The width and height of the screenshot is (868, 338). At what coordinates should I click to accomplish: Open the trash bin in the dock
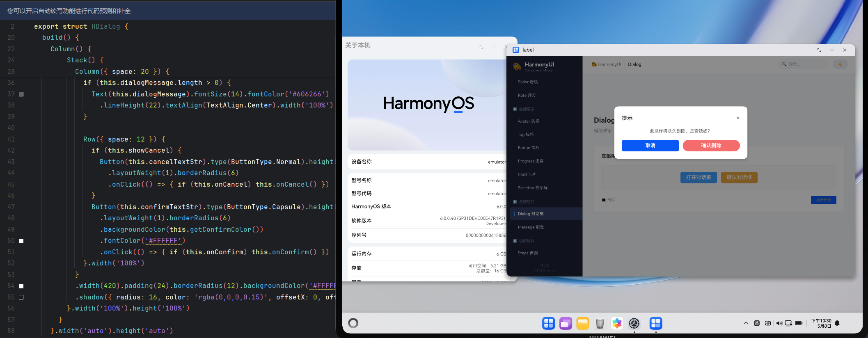pyautogui.click(x=600, y=323)
